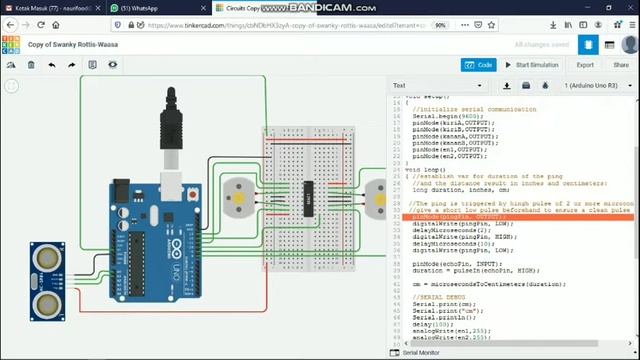Click the pinMode(echoFin, INPUT) code line

(457, 264)
